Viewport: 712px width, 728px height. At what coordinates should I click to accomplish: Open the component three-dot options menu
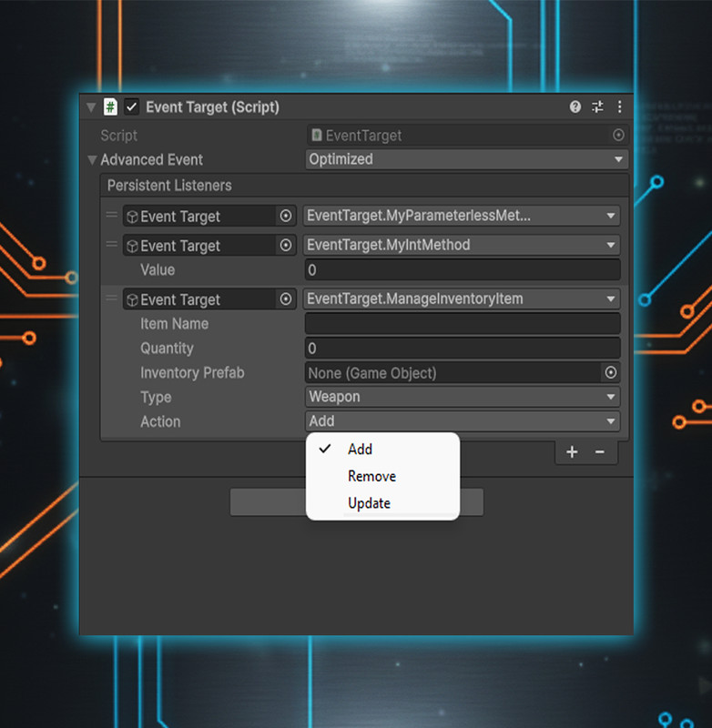coord(619,107)
